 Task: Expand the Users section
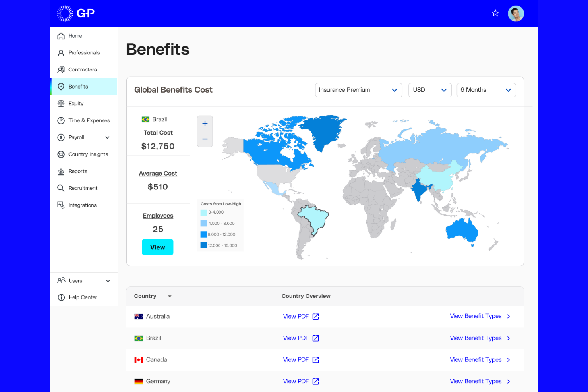coord(108,280)
